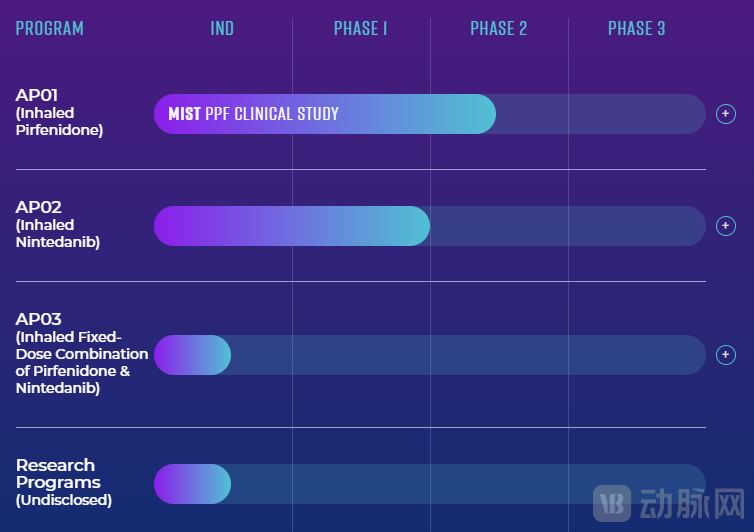Viewport: 754px width, 532px height.
Task: Click the AP02 progress bar
Action: [291, 226]
